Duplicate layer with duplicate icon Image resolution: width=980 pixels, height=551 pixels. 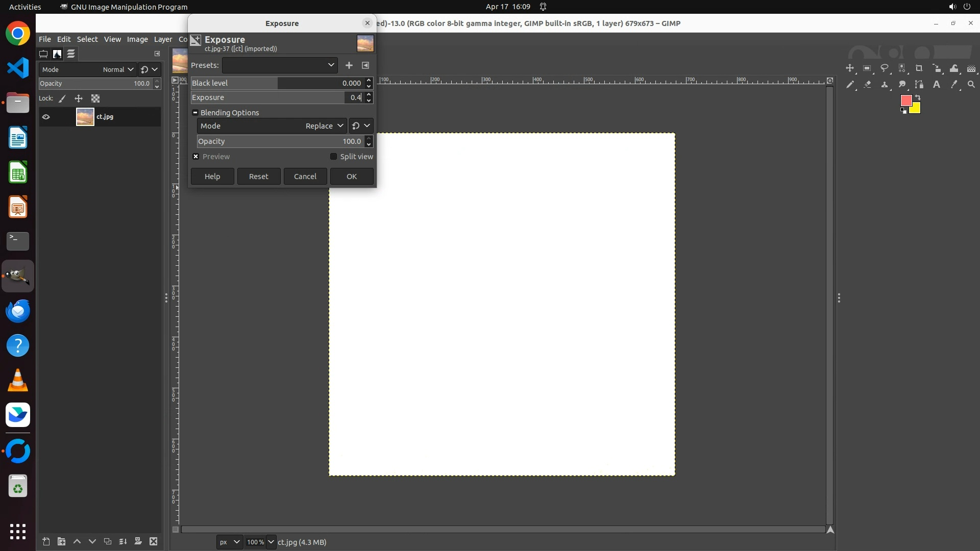(x=107, y=541)
